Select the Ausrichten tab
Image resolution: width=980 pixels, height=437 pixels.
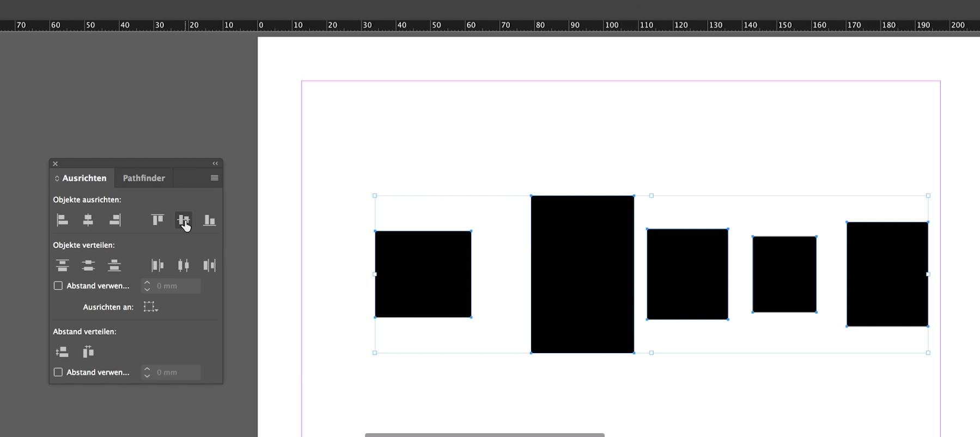click(x=82, y=178)
